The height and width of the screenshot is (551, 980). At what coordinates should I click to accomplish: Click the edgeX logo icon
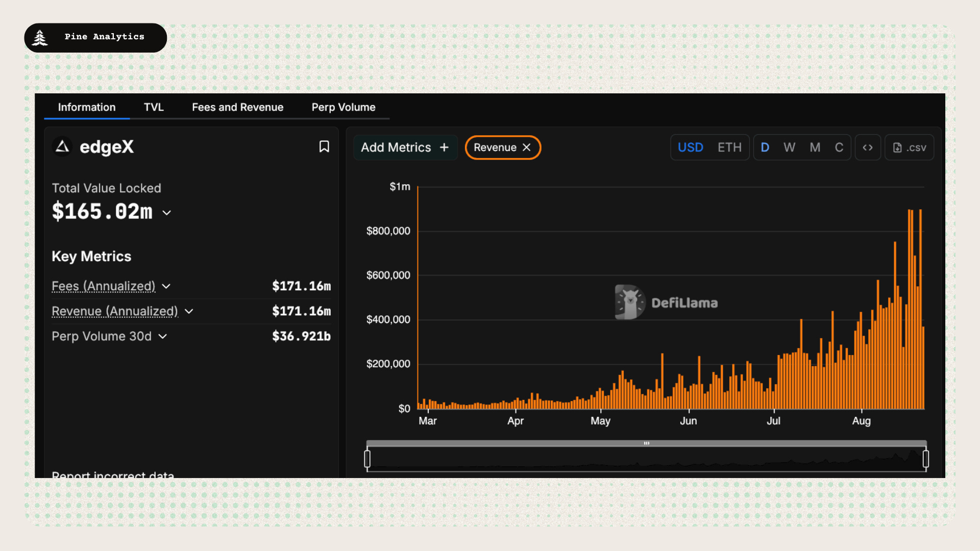(x=62, y=147)
